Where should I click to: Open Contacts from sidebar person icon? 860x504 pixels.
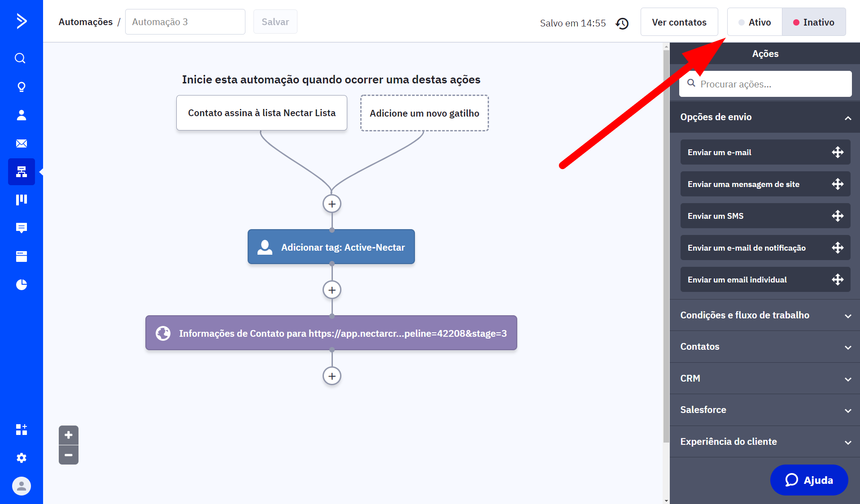[x=21, y=115]
